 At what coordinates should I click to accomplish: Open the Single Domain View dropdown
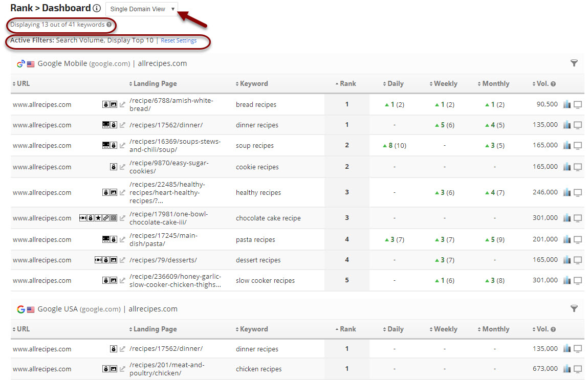pos(142,9)
